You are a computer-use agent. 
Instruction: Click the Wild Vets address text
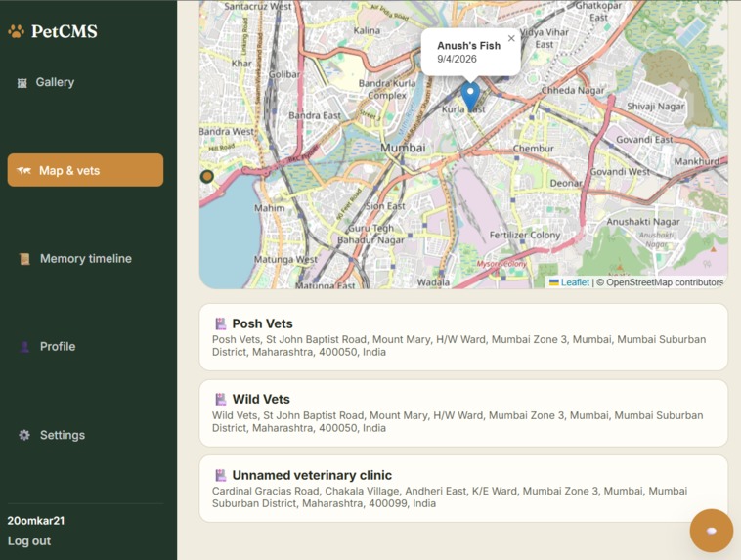coord(458,421)
